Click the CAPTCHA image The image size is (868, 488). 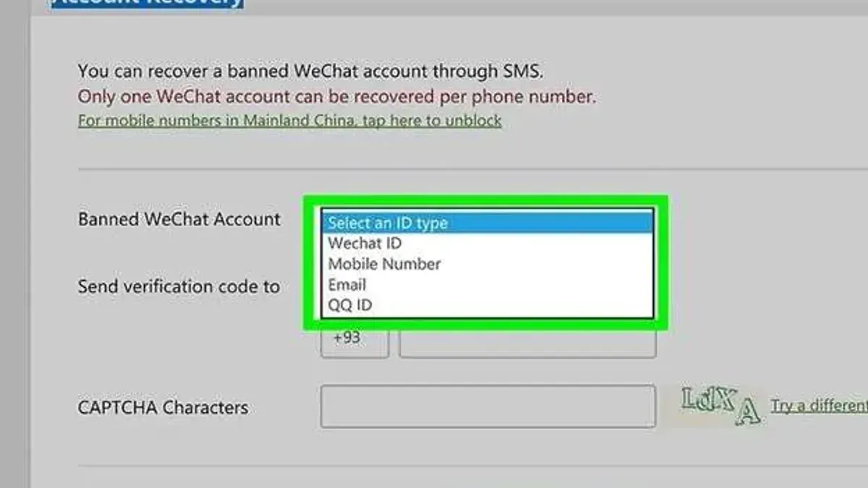(x=720, y=406)
